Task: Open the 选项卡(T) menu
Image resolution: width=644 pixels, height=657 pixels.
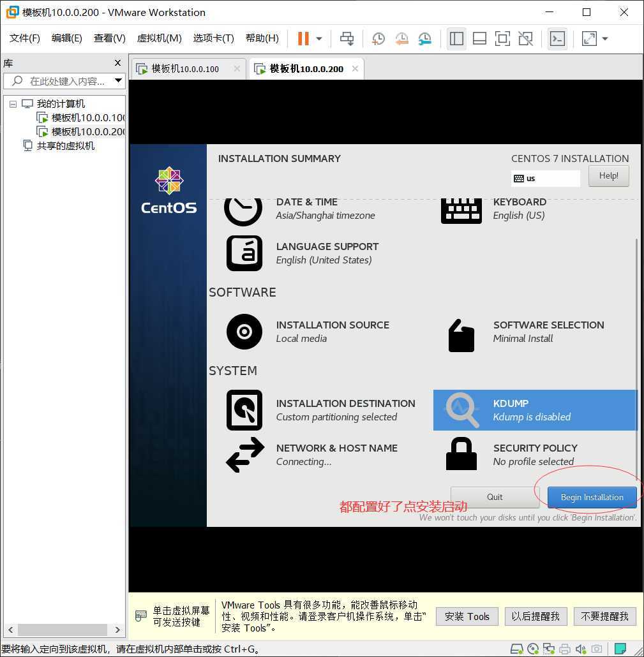Action: 213,38
